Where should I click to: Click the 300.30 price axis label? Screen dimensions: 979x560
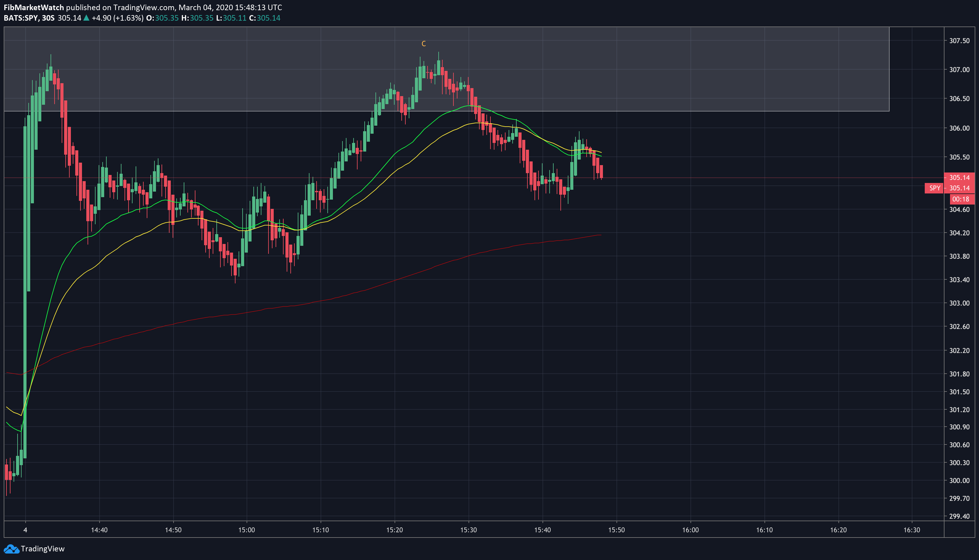point(959,463)
